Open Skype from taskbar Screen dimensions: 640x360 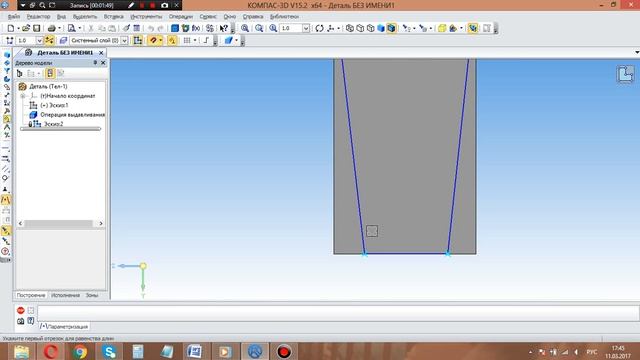[109, 351]
